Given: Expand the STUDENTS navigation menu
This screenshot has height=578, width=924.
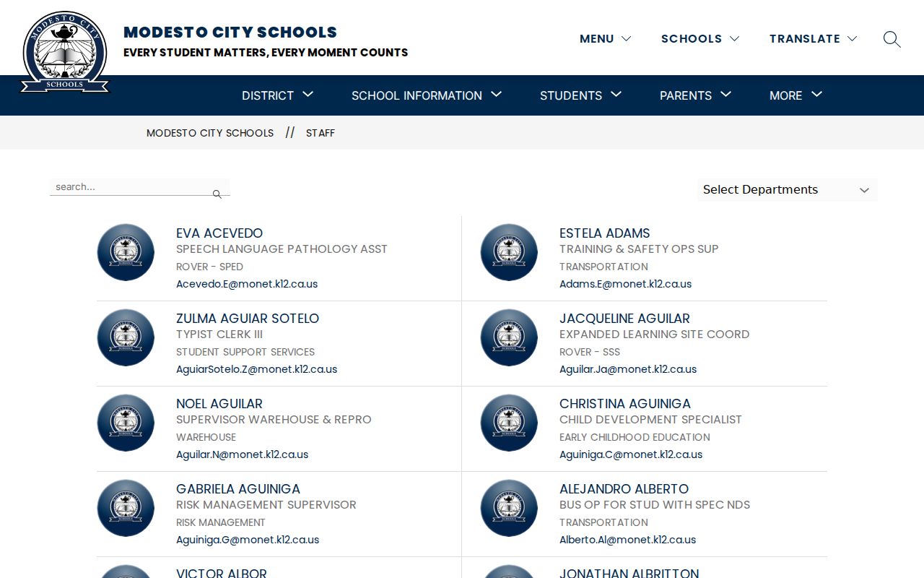Looking at the screenshot, I should 581,95.
